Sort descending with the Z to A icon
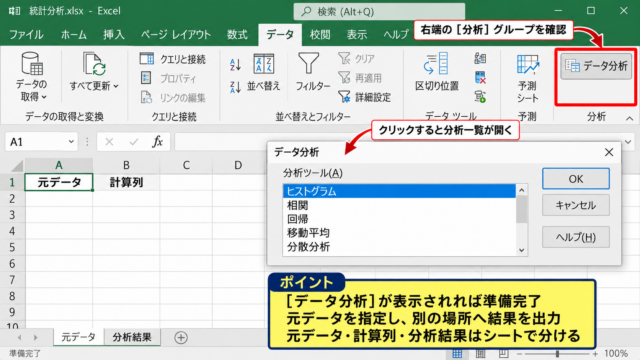 point(235,87)
